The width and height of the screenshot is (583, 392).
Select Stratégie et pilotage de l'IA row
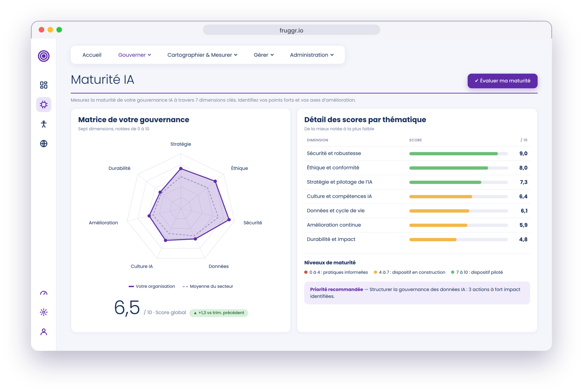(x=417, y=182)
